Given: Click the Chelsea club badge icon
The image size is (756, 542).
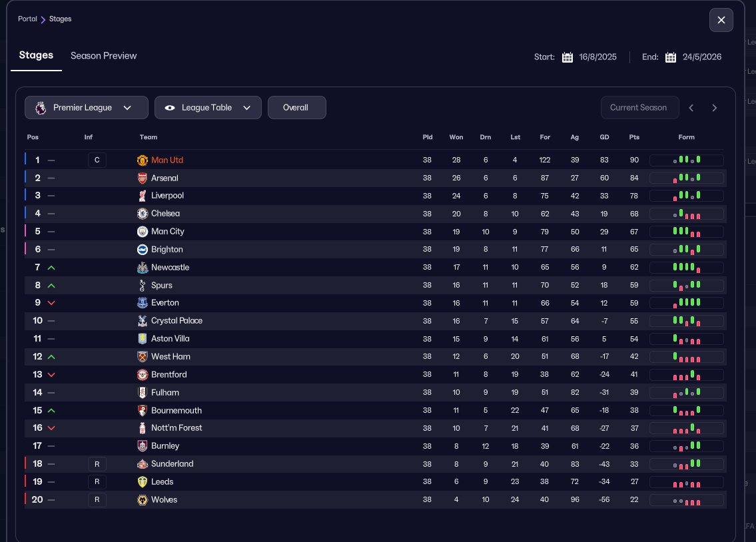Looking at the screenshot, I should tap(143, 214).
